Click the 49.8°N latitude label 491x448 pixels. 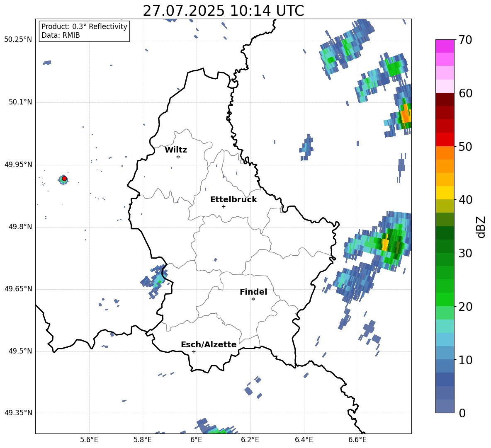click(x=20, y=227)
